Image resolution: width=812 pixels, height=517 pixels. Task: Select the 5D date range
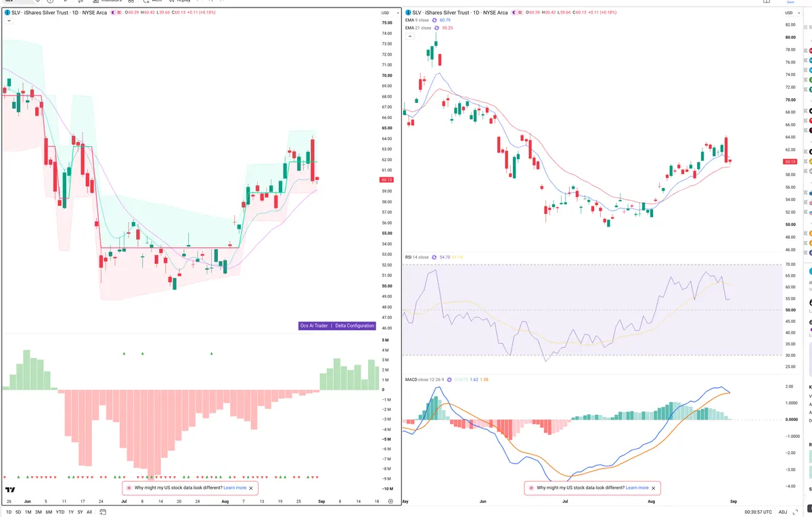18,512
